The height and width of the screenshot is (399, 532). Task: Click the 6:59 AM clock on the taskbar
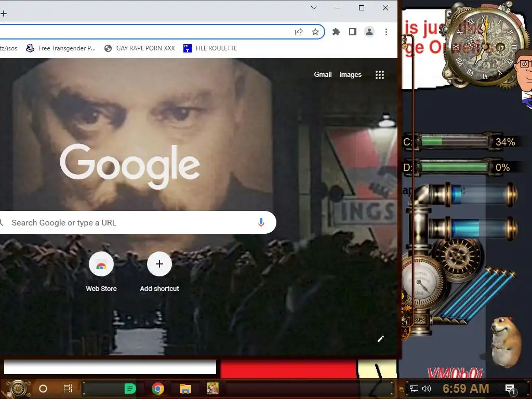click(466, 389)
